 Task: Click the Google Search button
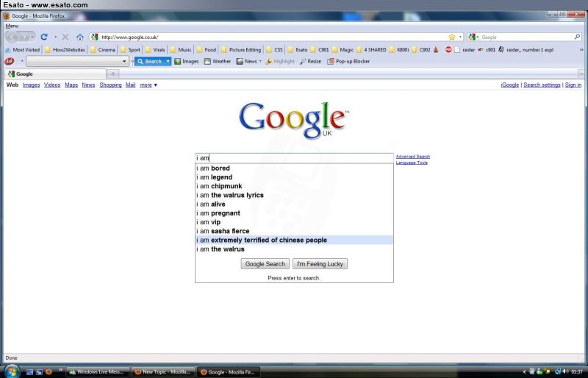pyautogui.click(x=265, y=264)
